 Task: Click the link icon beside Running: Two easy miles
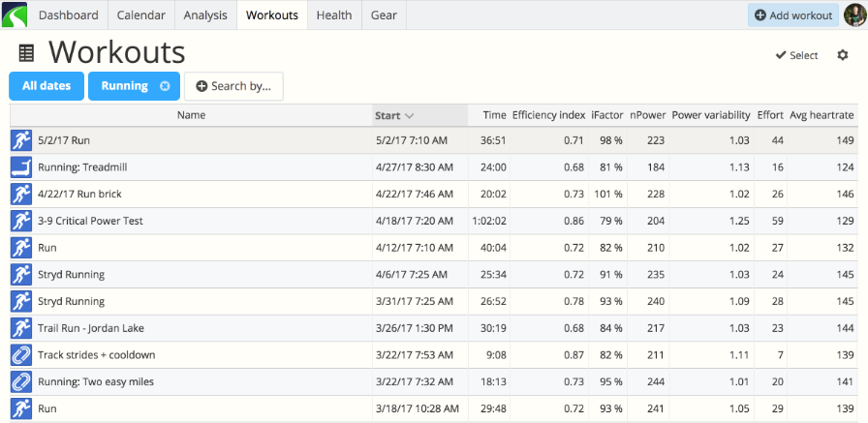[21, 381]
